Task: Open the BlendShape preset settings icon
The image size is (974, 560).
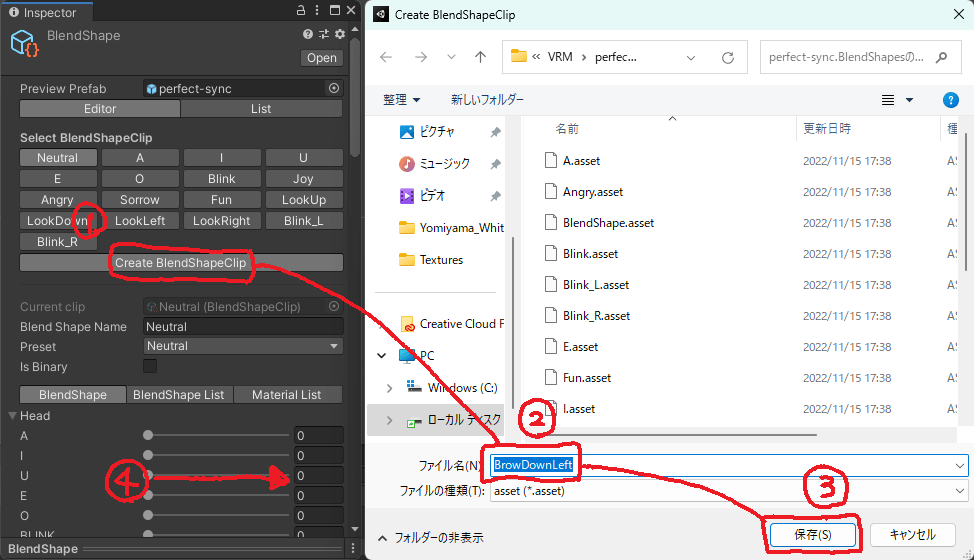Action: (324, 35)
